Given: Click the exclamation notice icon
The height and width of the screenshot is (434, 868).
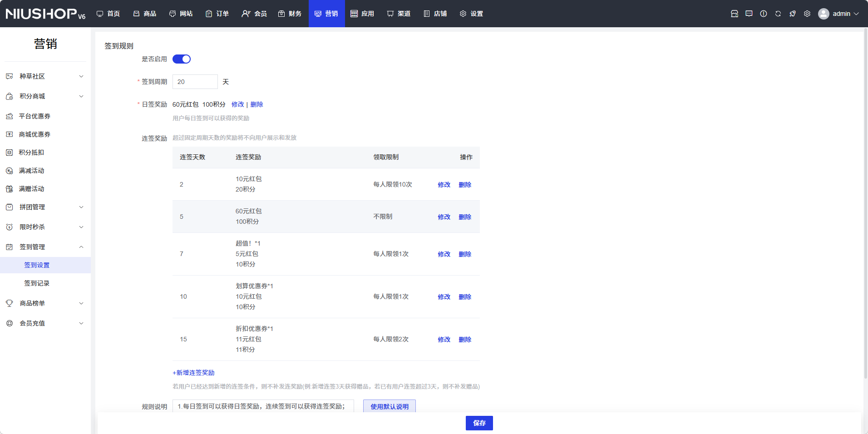Looking at the screenshot, I should click(763, 14).
